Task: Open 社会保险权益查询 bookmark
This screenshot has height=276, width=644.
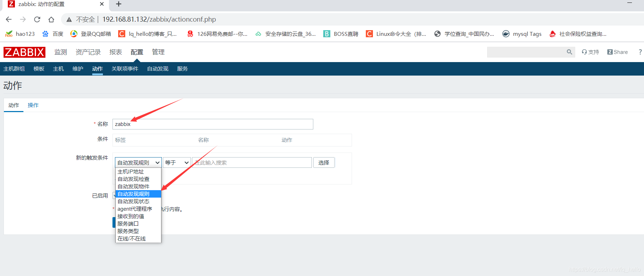Action: pos(578,34)
